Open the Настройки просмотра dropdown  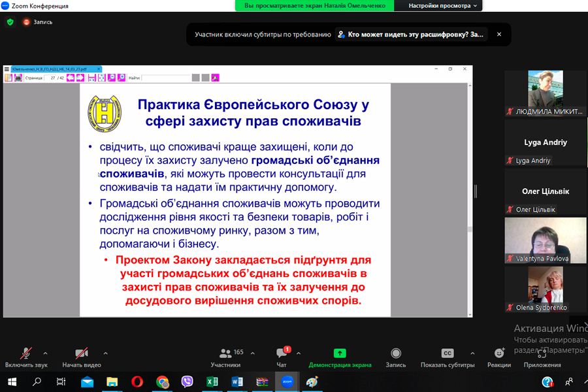click(x=442, y=6)
